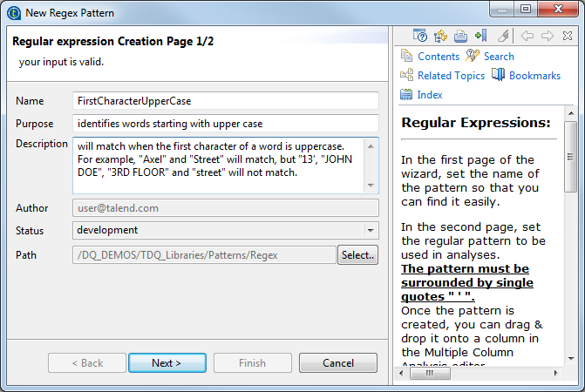Open the Related Topics link

coord(451,76)
